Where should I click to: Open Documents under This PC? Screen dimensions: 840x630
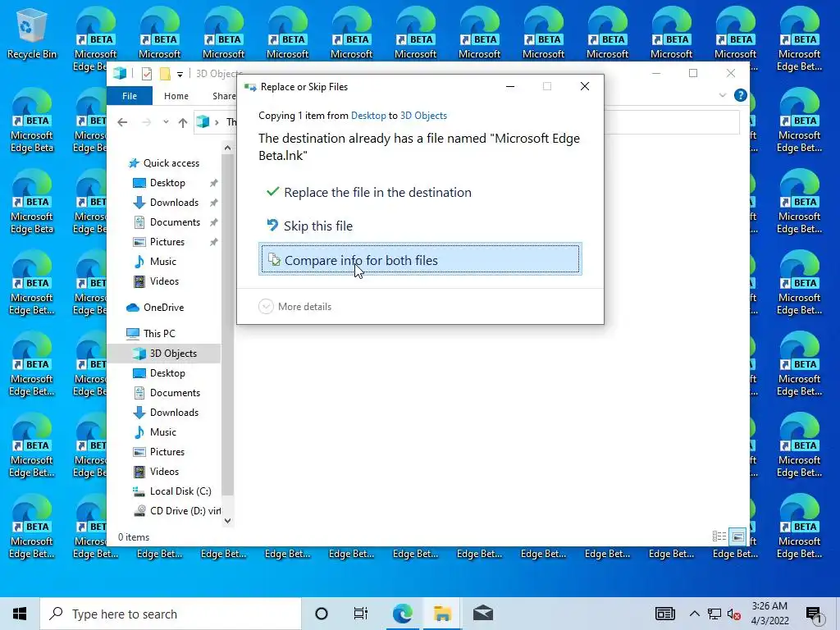coord(175,393)
